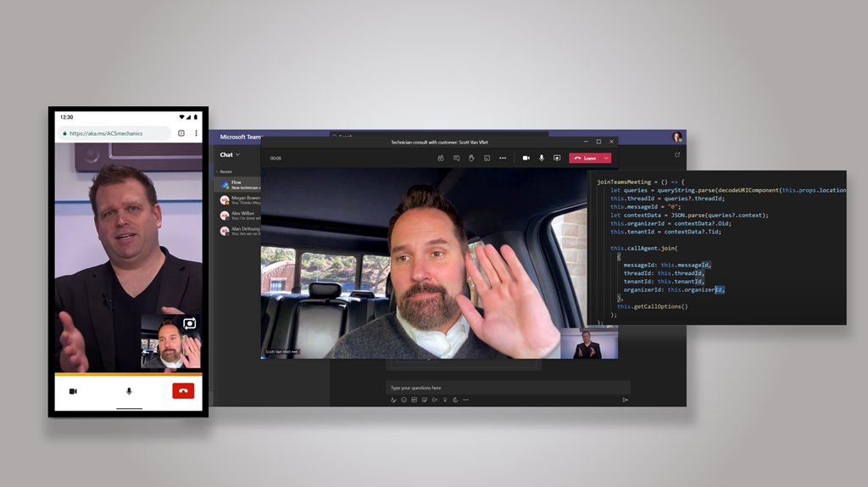Screen dimensions: 868x487
Task: Raise hand in the Teams call
Action: 471,158
